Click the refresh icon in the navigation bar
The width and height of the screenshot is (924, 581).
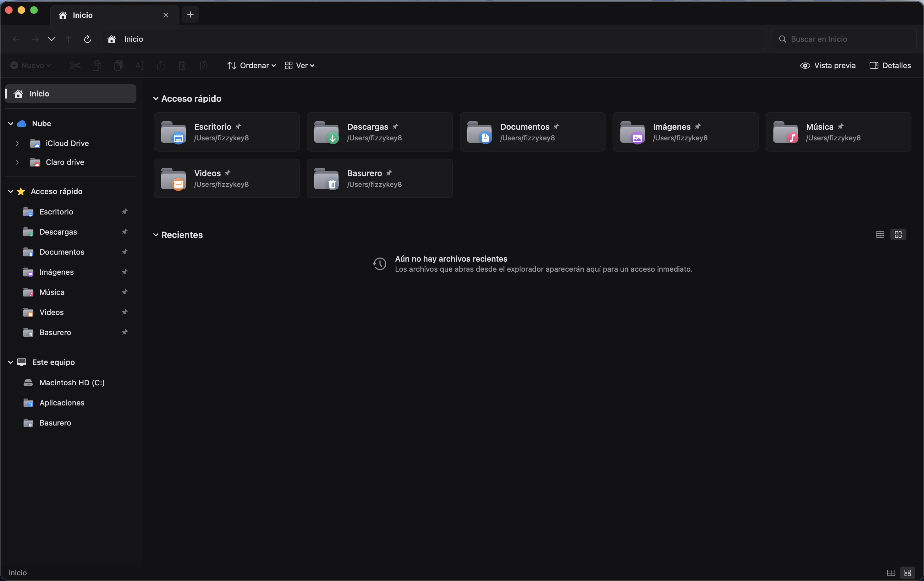(x=87, y=39)
